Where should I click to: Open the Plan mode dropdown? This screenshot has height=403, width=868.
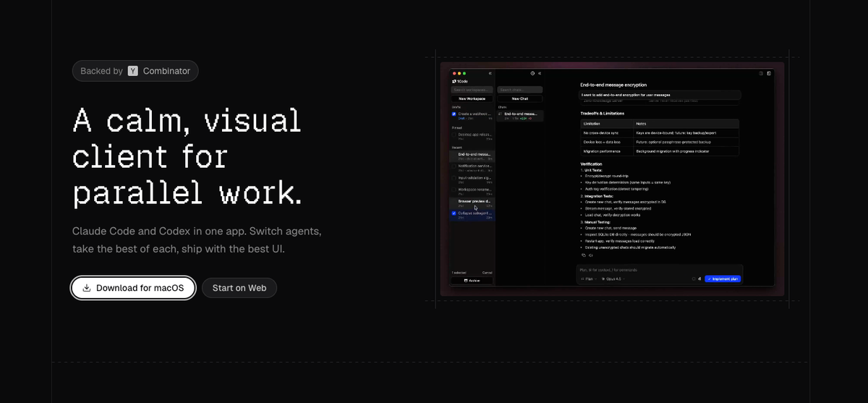coord(588,279)
